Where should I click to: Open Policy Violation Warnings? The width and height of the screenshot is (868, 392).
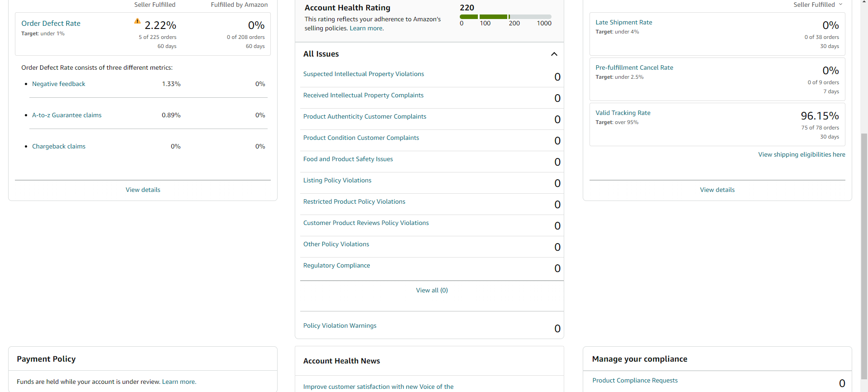click(x=340, y=325)
